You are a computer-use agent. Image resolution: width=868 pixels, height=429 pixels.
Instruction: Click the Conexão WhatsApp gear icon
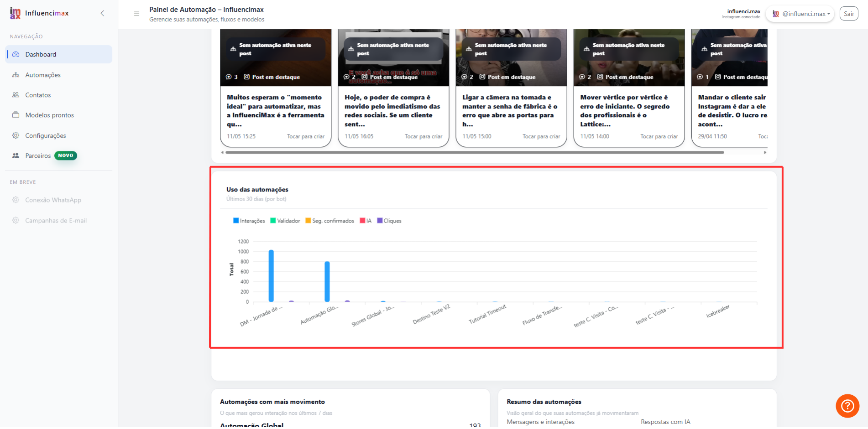click(16, 200)
